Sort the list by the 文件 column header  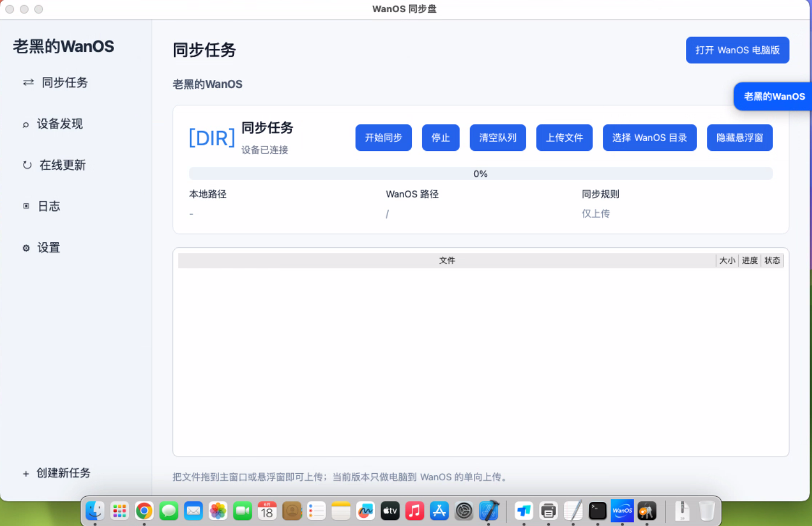[x=447, y=261]
